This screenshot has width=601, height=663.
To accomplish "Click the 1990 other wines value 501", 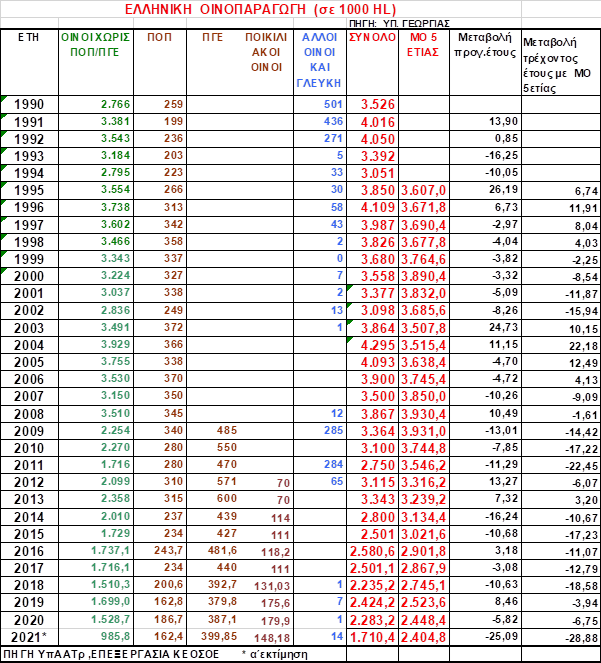I will [x=333, y=104].
